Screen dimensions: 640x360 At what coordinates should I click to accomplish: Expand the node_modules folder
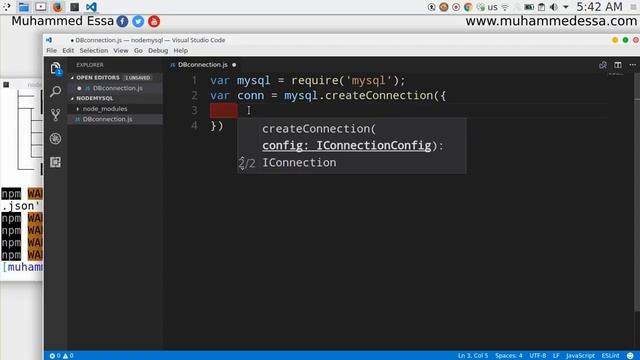(x=105, y=109)
